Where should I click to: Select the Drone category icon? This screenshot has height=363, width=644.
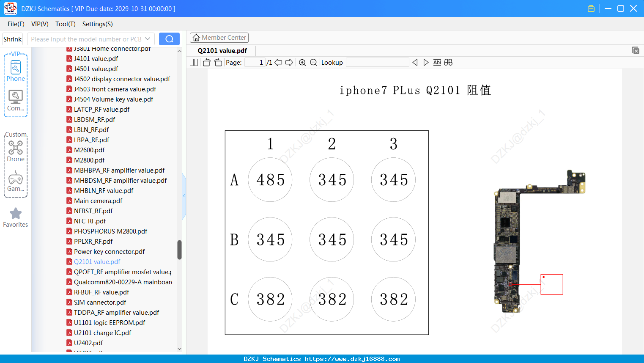(x=16, y=151)
